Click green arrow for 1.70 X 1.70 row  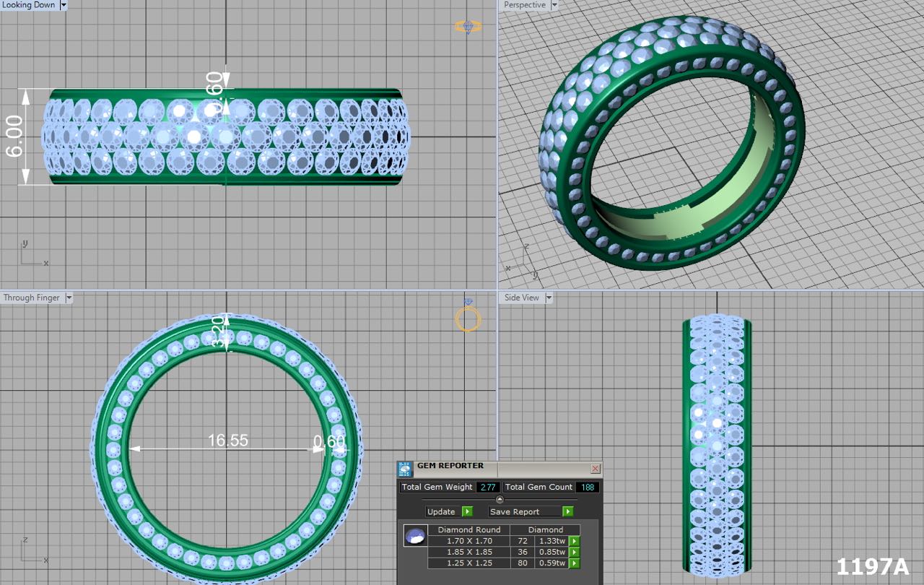[575, 541]
